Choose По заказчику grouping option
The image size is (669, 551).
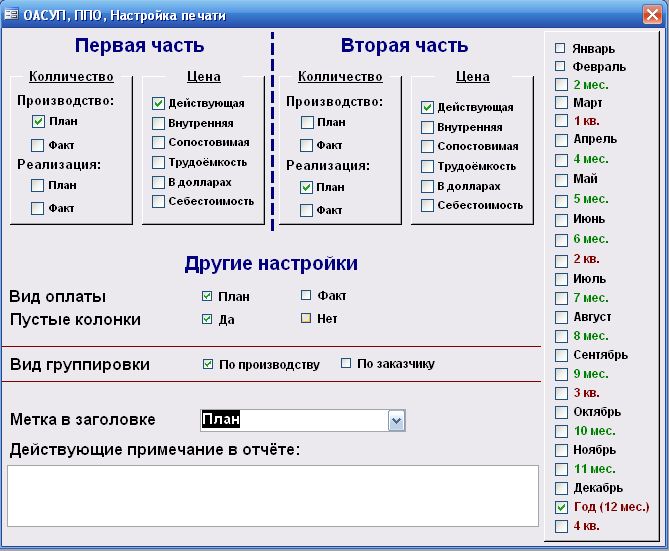[346, 363]
